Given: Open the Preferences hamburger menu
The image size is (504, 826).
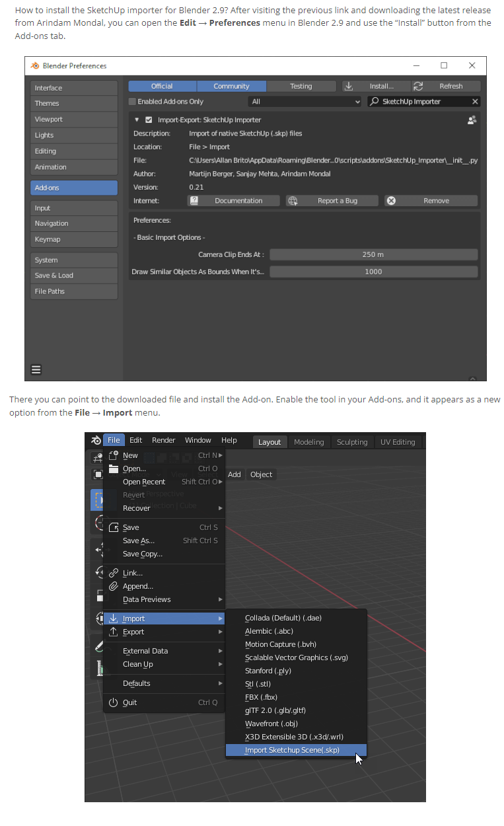Looking at the screenshot, I should point(36,370).
